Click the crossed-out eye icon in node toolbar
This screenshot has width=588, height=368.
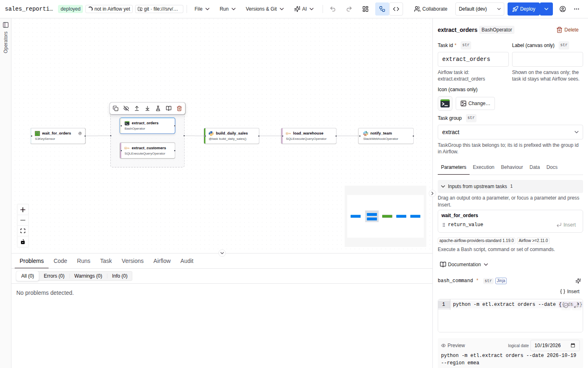click(126, 108)
